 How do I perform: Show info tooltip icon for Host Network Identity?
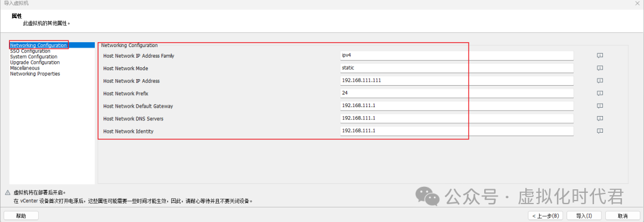[x=600, y=131]
